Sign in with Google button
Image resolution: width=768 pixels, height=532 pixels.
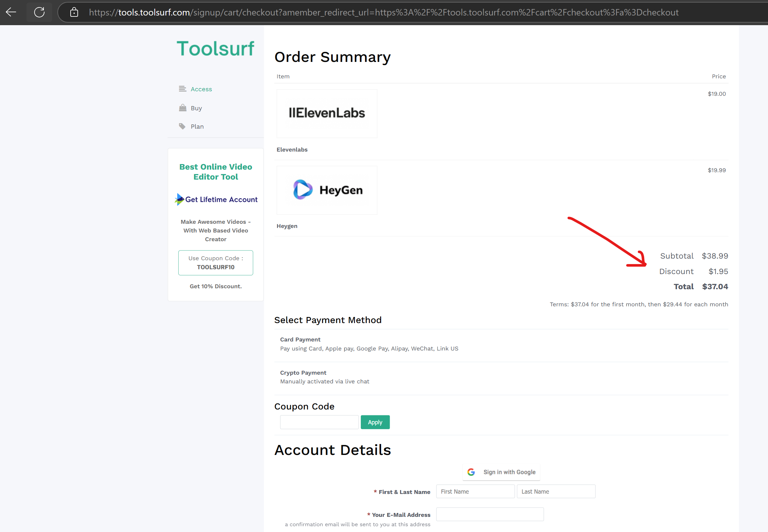pyautogui.click(x=501, y=472)
